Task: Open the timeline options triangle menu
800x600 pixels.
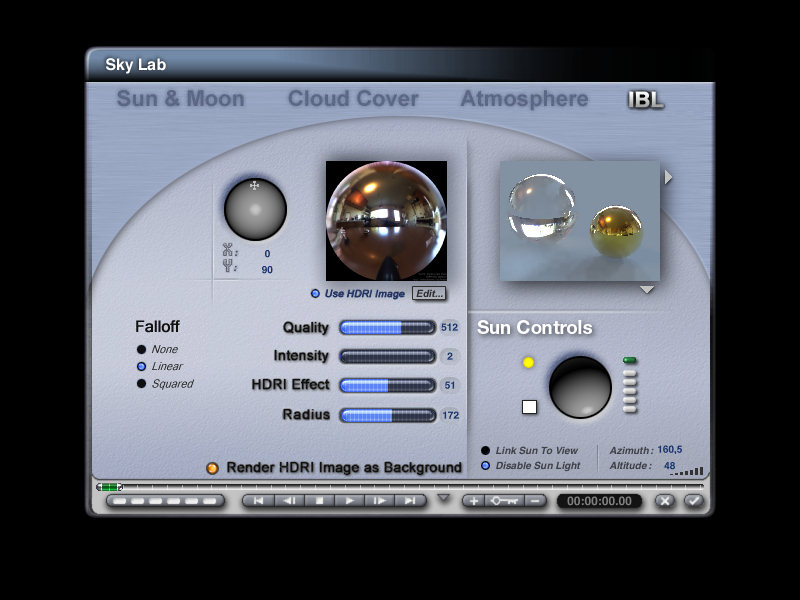Action: (444, 497)
